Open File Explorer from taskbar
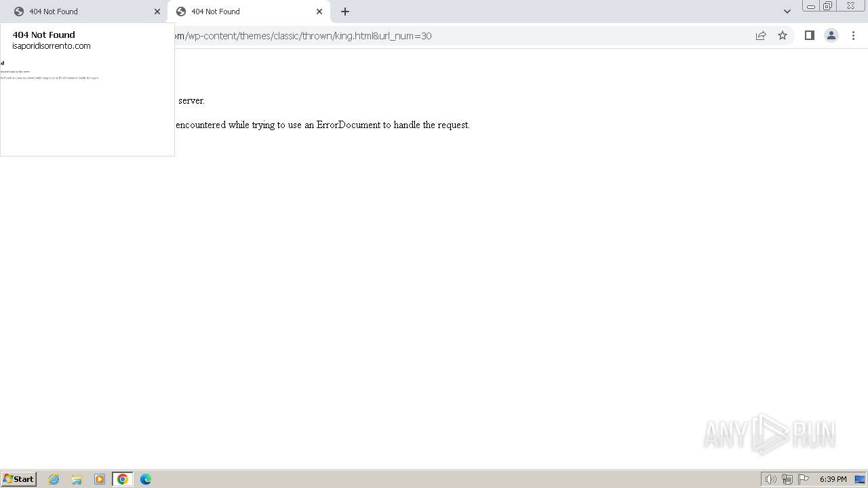This screenshot has width=868, height=488. pos(77,479)
